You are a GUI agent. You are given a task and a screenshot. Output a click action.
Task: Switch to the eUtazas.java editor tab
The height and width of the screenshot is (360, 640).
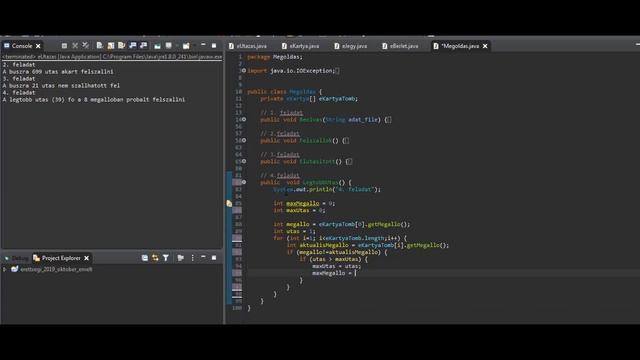point(248,46)
